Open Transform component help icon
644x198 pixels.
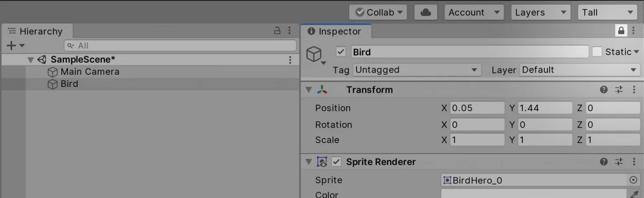coord(604,89)
